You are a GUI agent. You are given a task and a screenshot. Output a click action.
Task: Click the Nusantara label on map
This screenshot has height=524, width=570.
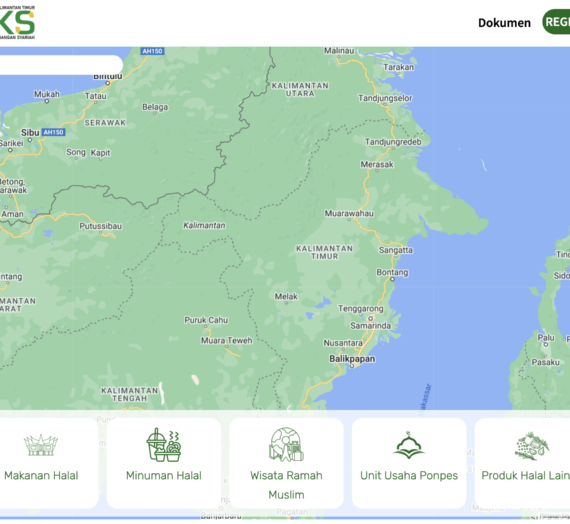click(343, 343)
